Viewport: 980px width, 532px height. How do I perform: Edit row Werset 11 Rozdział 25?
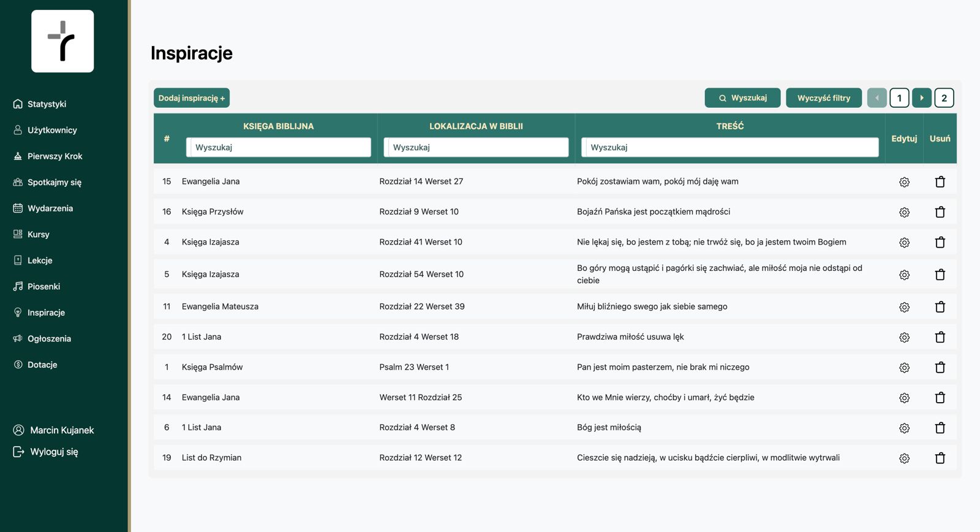(904, 398)
